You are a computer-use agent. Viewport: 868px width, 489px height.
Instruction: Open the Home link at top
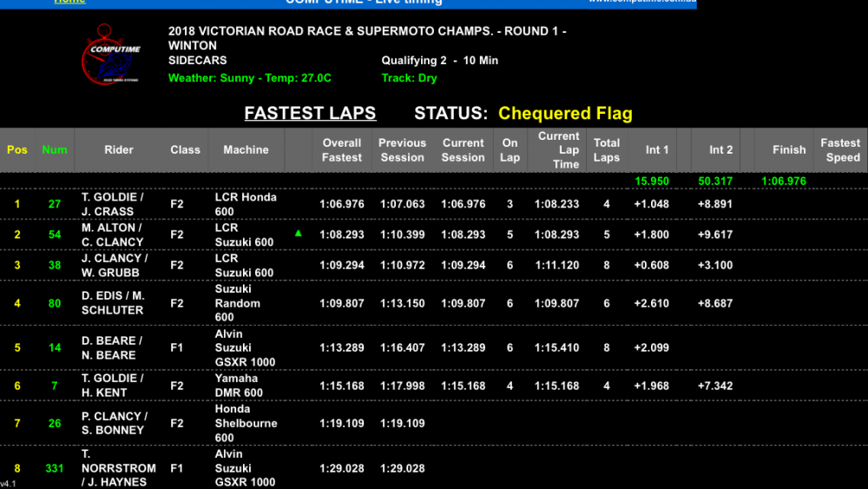coord(69,2)
